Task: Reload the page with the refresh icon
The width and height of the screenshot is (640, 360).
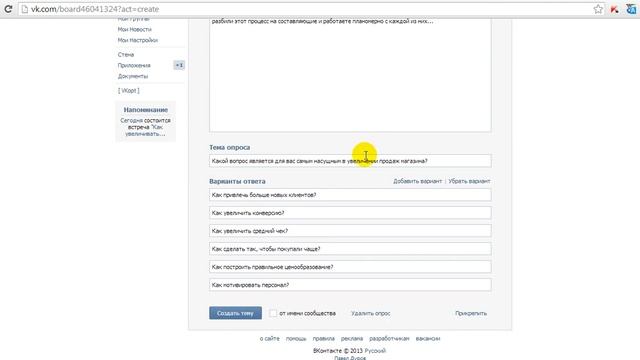Action: (8, 9)
